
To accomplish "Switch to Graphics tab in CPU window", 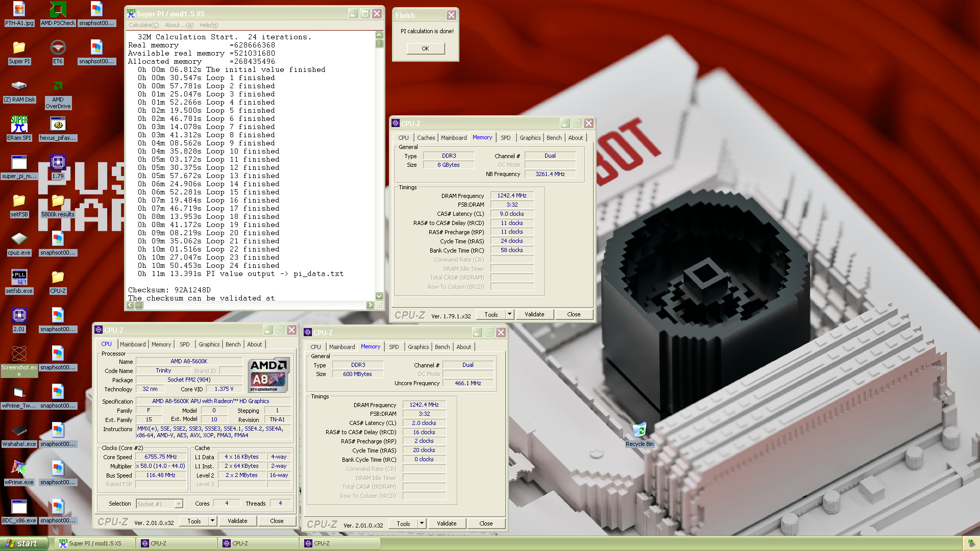I will [209, 344].
